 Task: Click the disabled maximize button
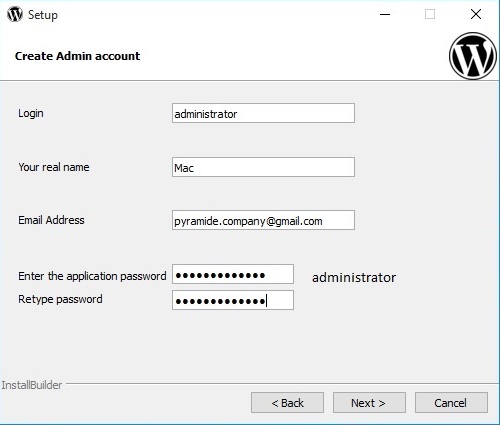tap(430, 14)
